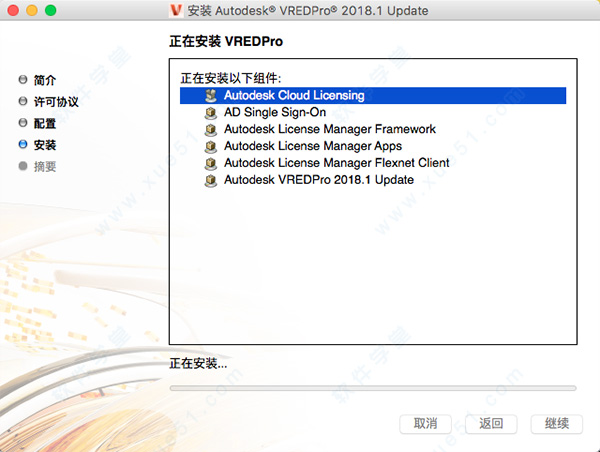Click the AD Single Sign-On package icon
The image size is (600, 452).
[x=211, y=113]
